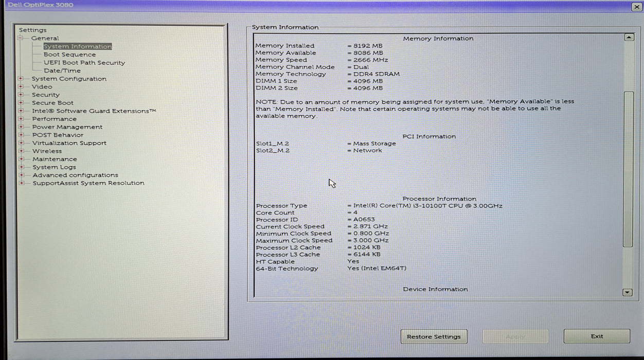Select the Virtualization Support label
The image size is (644, 360).
tap(69, 143)
